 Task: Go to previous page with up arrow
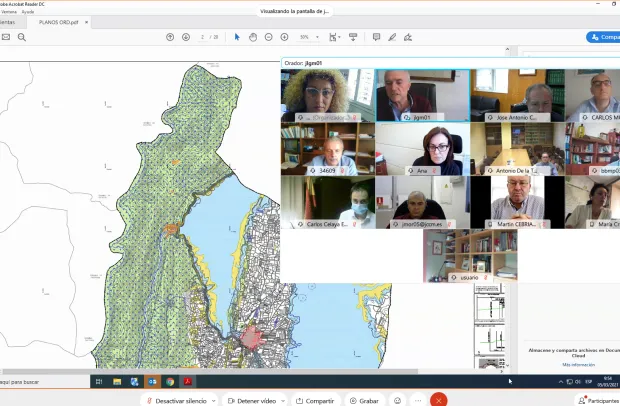pyautogui.click(x=170, y=37)
